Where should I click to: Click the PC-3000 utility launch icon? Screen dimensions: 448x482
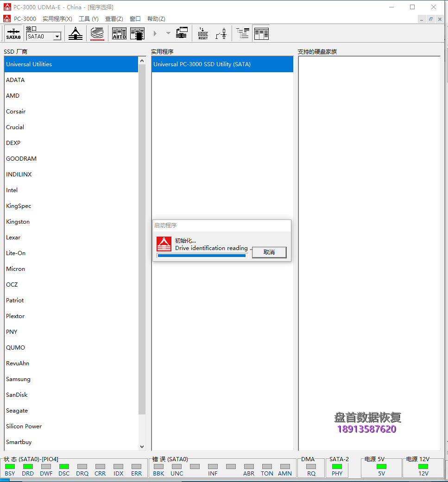[x=76, y=33]
